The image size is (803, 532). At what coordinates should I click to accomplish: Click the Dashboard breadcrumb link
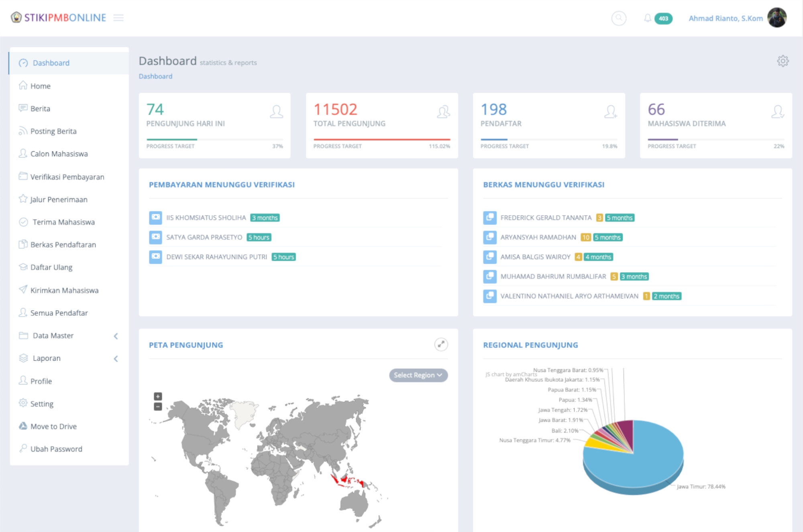155,76
